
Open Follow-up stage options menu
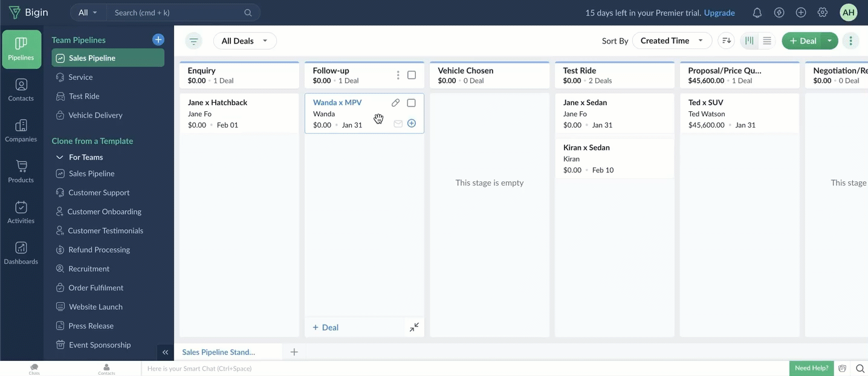(x=398, y=75)
